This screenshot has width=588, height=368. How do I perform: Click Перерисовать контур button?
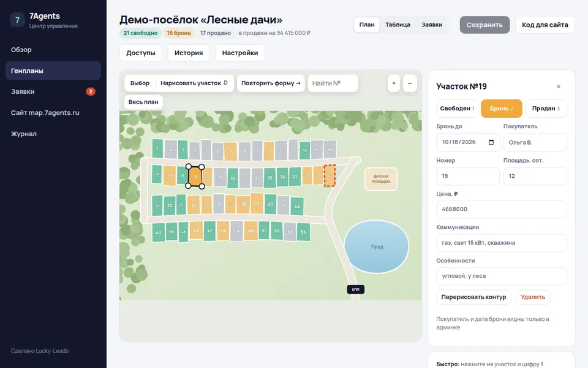473,297
